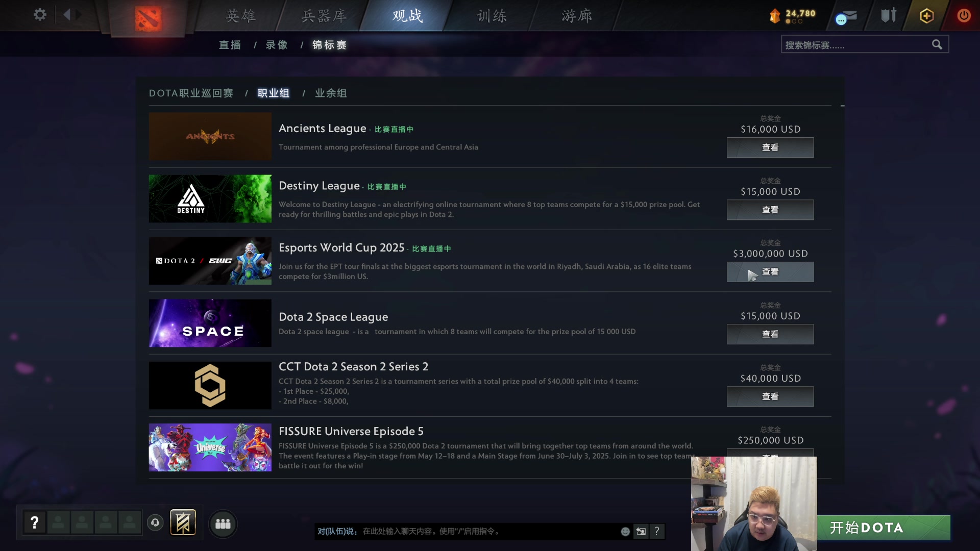Click the Ancients League title
This screenshot has width=980, height=551.
pos(323,129)
